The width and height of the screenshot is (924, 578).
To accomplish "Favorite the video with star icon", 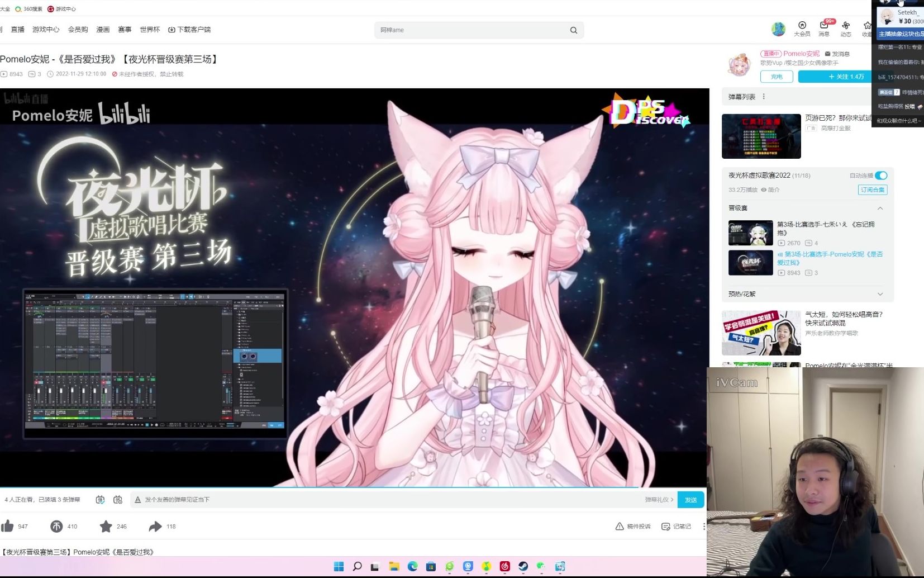I will point(106,526).
